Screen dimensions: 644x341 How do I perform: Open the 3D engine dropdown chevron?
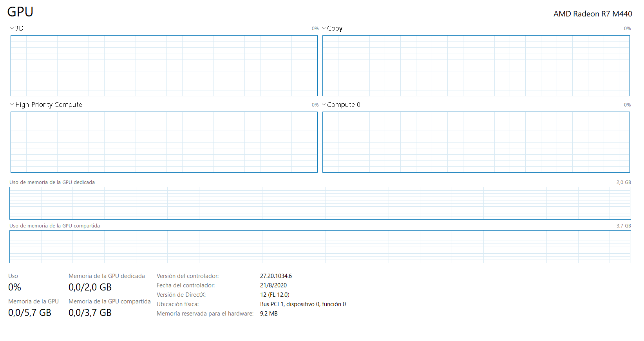click(x=12, y=28)
